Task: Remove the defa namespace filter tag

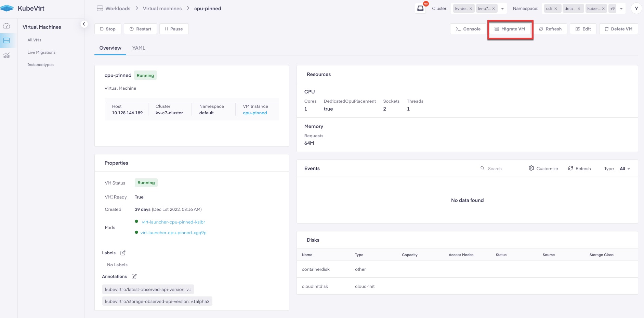Action: point(579,9)
